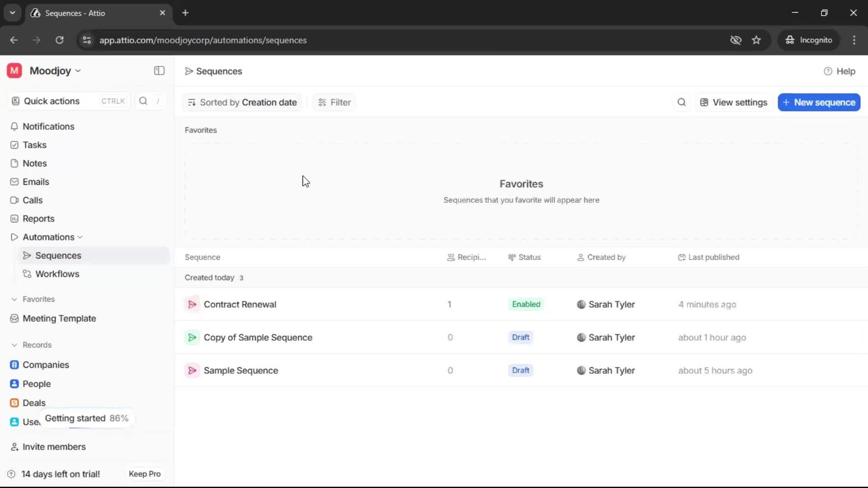
Task: Go to the Companies records page
Action: pos(46,365)
